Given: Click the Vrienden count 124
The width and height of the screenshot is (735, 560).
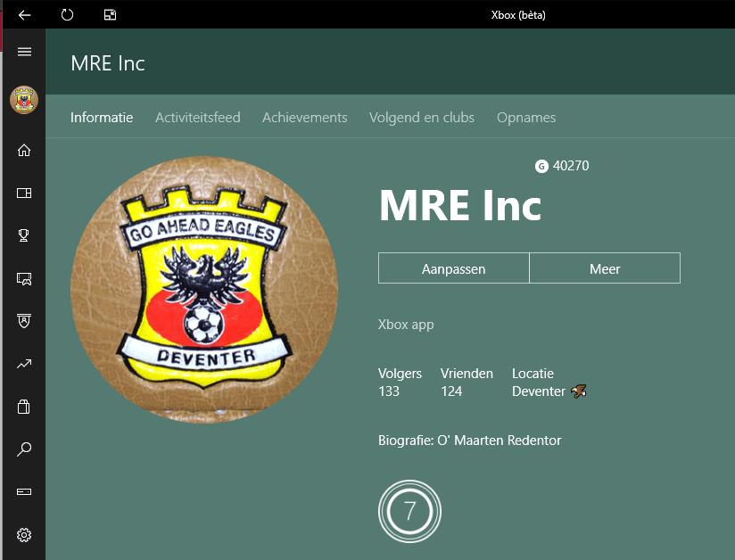Looking at the screenshot, I should [x=451, y=391].
